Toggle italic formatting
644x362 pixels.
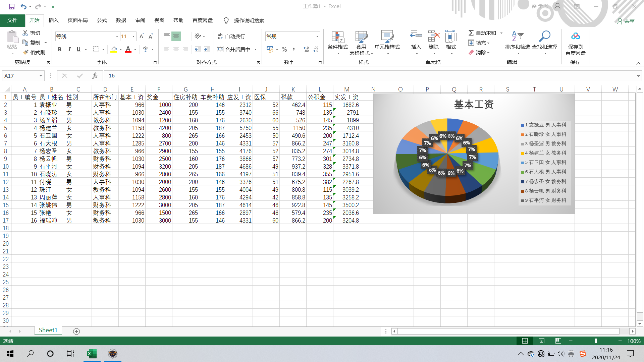pyautogui.click(x=69, y=49)
